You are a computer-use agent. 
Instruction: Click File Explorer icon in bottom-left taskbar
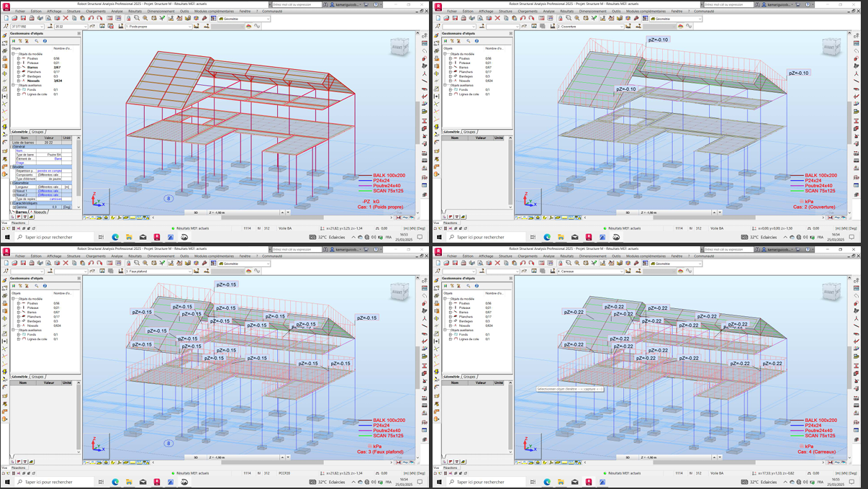click(130, 482)
